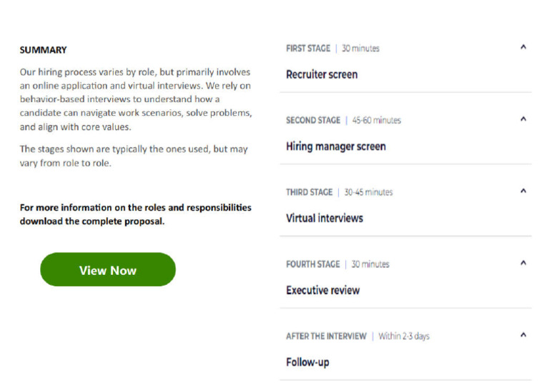Collapse the After the Interview chevron

click(x=523, y=335)
